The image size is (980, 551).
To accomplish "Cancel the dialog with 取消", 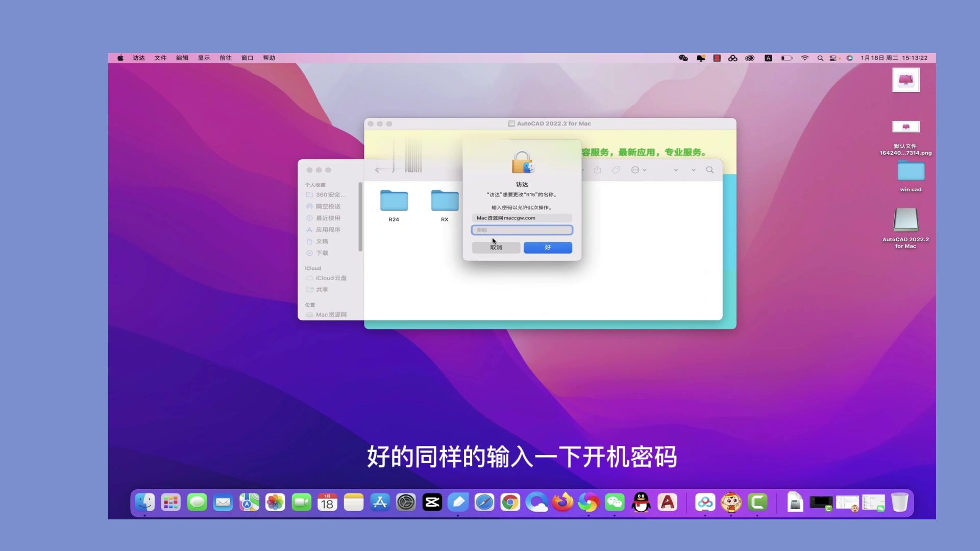I will pyautogui.click(x=496, y=247).
